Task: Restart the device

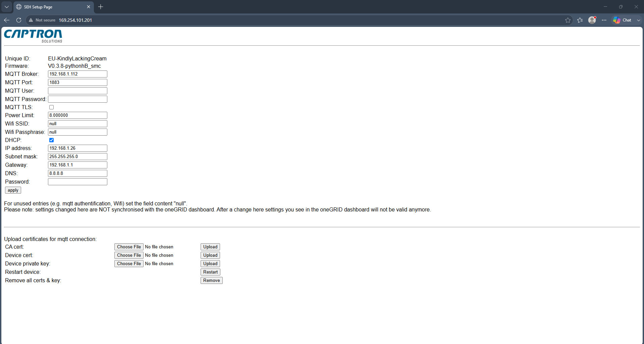Action: tap(210, 272)
